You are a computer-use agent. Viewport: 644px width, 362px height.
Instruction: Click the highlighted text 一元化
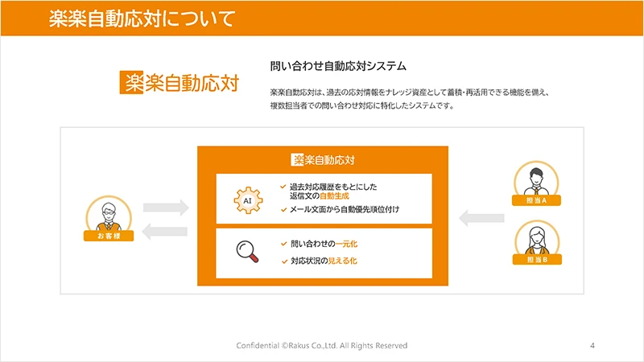tap(346, 244)
